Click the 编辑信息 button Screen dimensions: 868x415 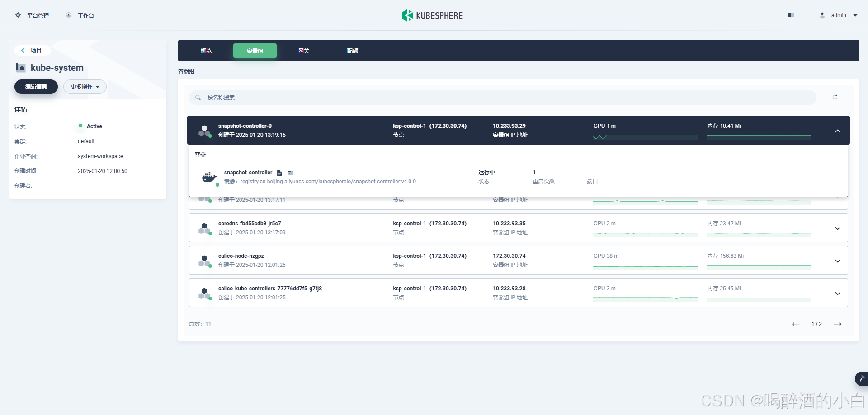coord(36,87)
